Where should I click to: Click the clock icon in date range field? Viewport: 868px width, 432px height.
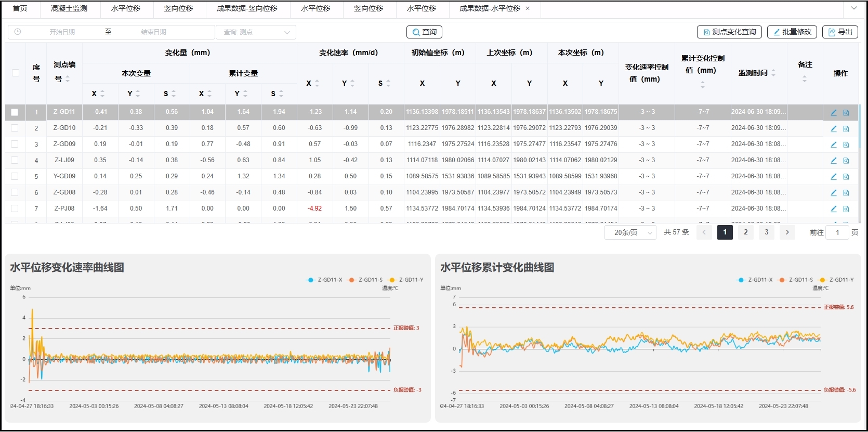[18, 32]
